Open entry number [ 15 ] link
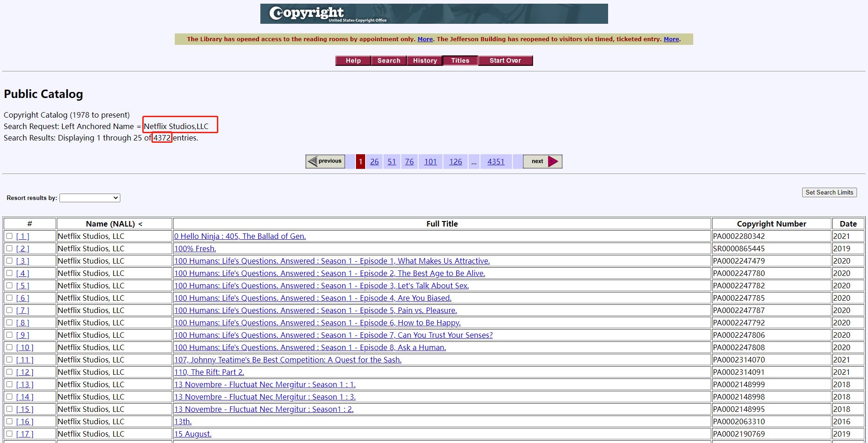 pos(25,409)
